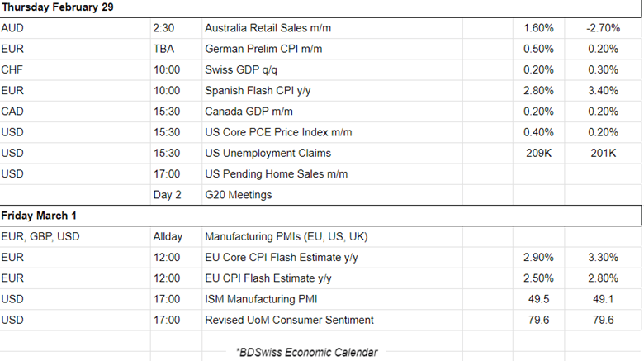The height and width of the screenshot is (361, 644).
Task: Click Revised UoM Consumer Sentiment event
Action: (289, 320)
